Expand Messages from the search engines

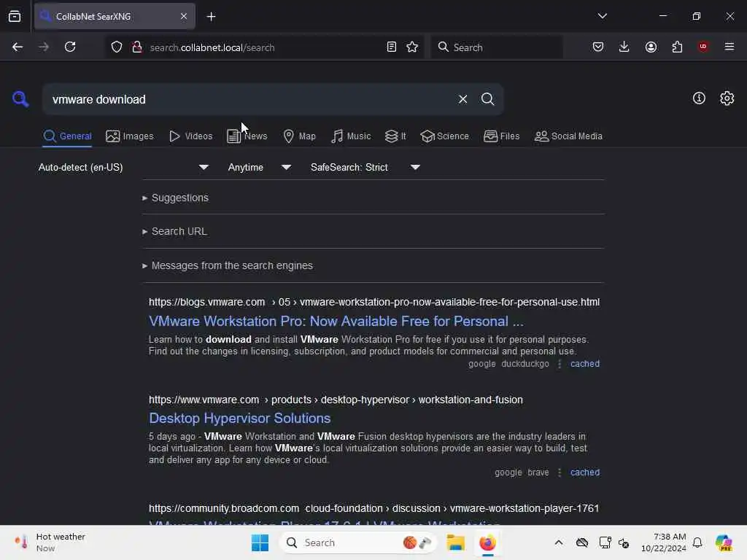[228, 265]
